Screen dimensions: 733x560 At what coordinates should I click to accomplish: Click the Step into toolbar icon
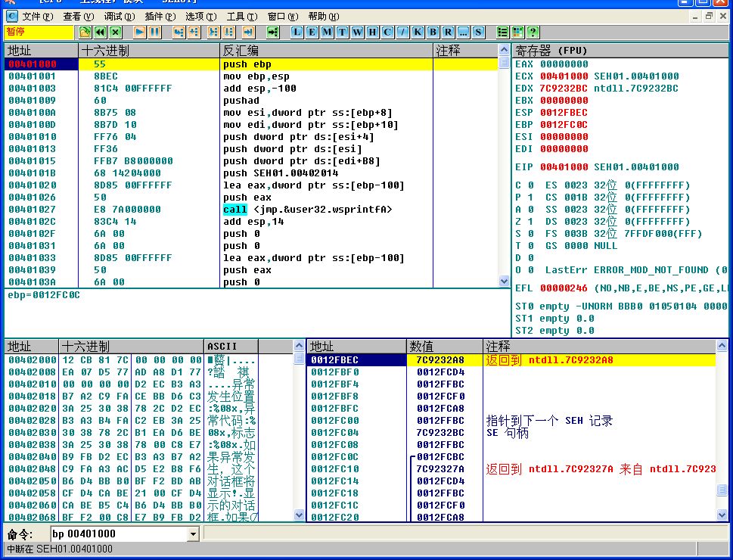point(179,33)
